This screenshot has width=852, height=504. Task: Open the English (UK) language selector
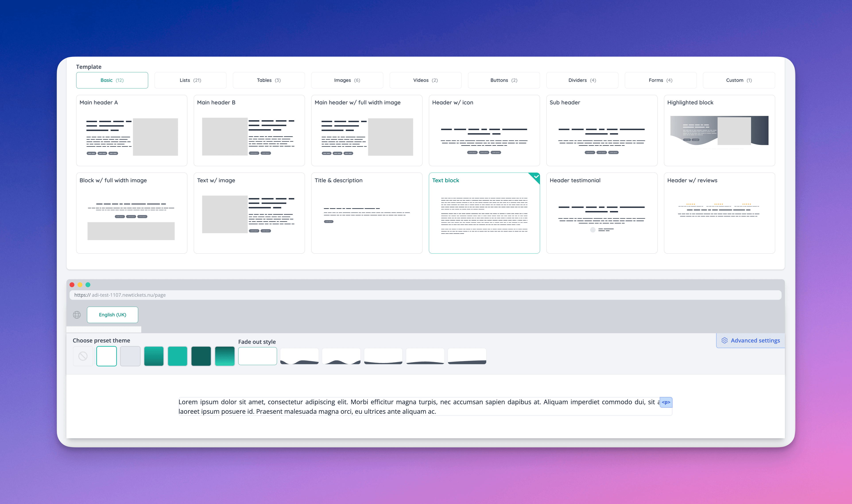click(x=112, y=315)
